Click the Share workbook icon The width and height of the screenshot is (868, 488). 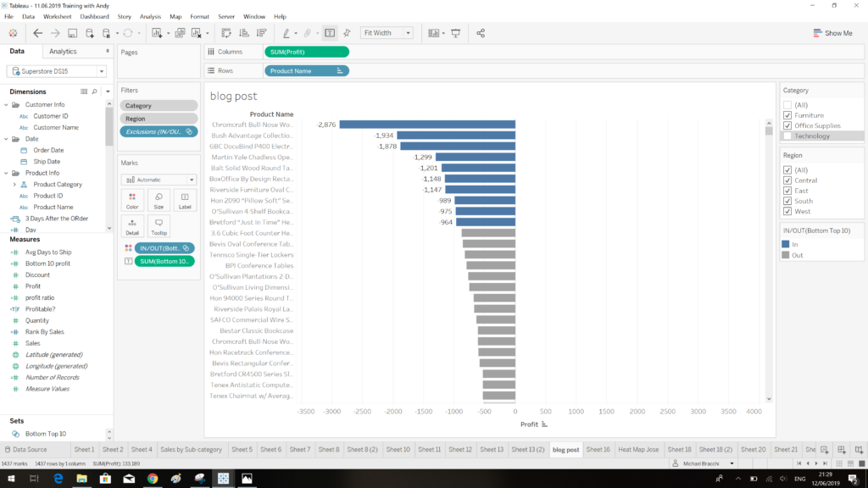(481, 33)
